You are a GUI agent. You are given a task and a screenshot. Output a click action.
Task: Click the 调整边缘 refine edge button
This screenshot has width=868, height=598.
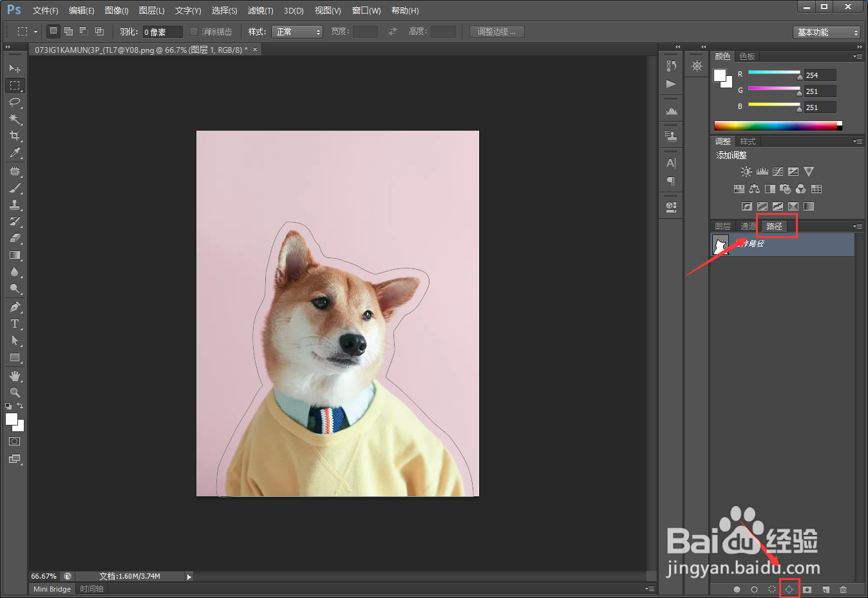(496, 32)
